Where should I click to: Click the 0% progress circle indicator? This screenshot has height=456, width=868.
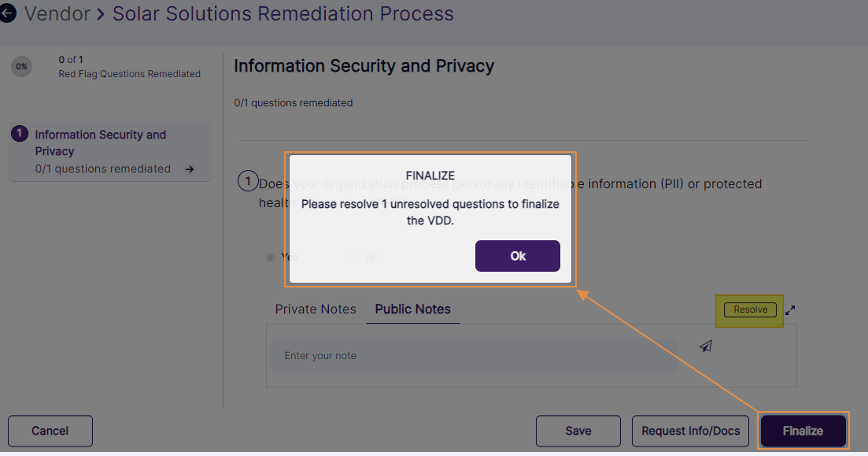21,67
